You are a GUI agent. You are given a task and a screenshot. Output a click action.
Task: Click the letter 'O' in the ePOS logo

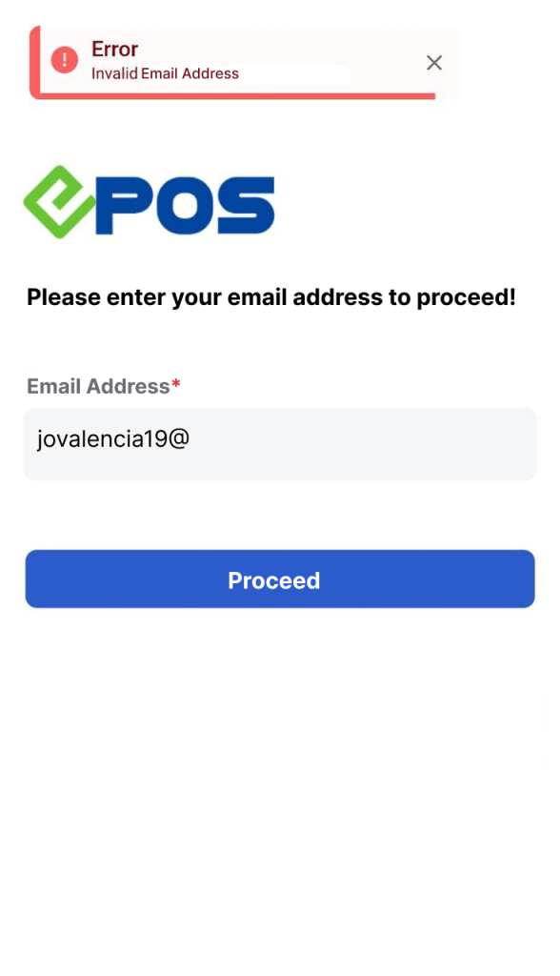point(185,206)
